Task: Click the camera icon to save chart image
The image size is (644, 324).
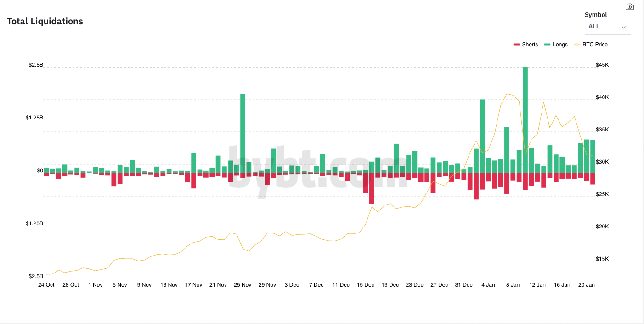Action: tap(629, 7)
